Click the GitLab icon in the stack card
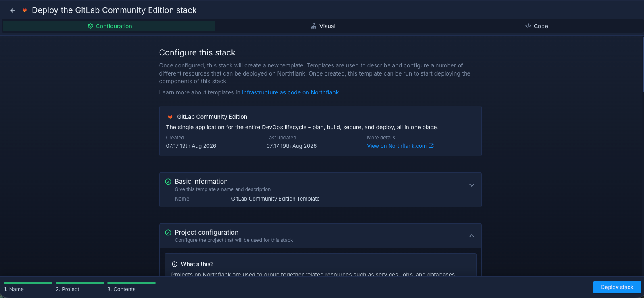The image size is (644, 298). 170,117
